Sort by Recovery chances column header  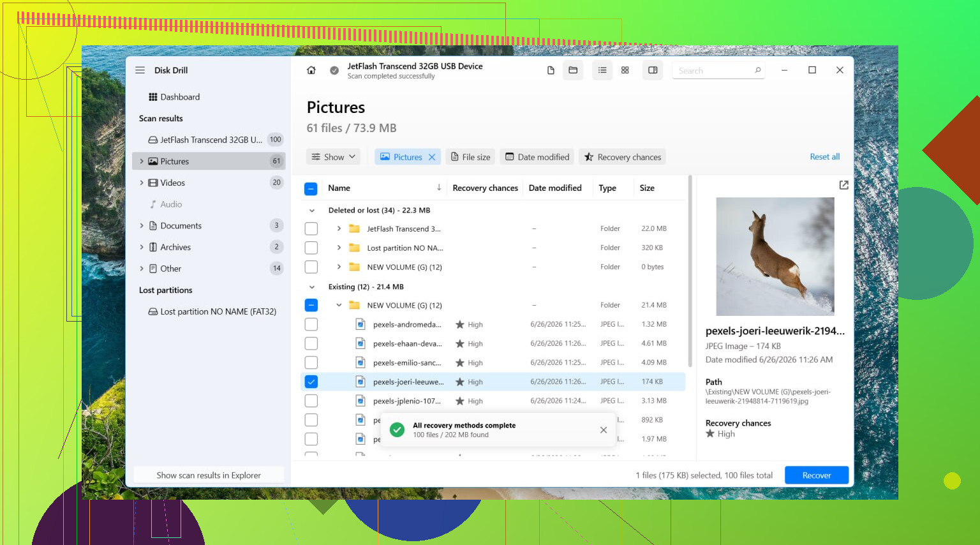click(485, 188)
